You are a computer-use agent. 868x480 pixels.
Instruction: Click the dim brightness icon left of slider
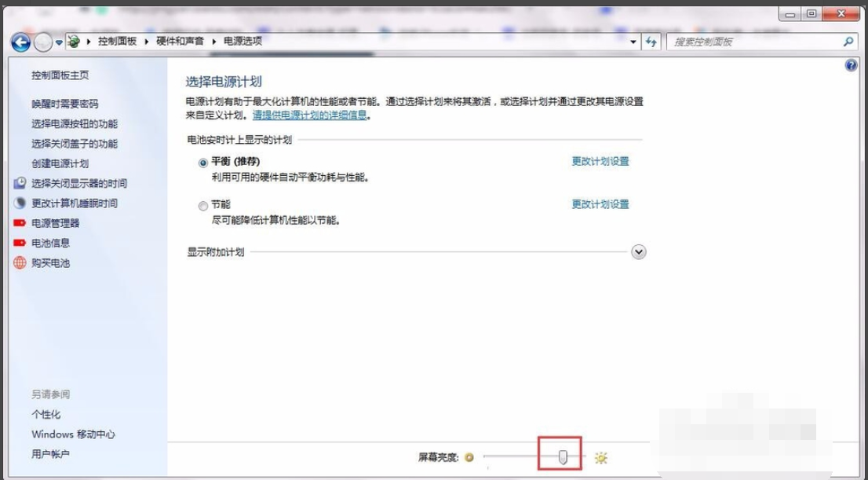click(x=469, y=457)
